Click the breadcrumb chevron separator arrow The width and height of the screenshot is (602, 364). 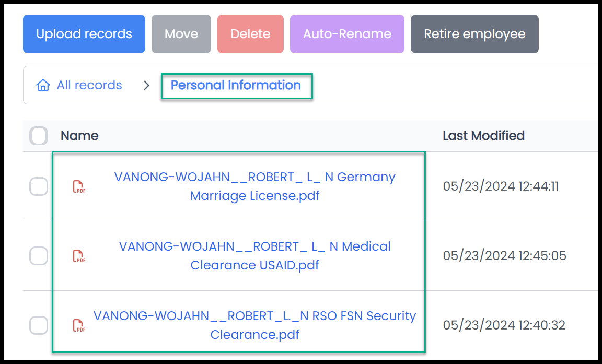pyautogui.click(x=146, y=86)
